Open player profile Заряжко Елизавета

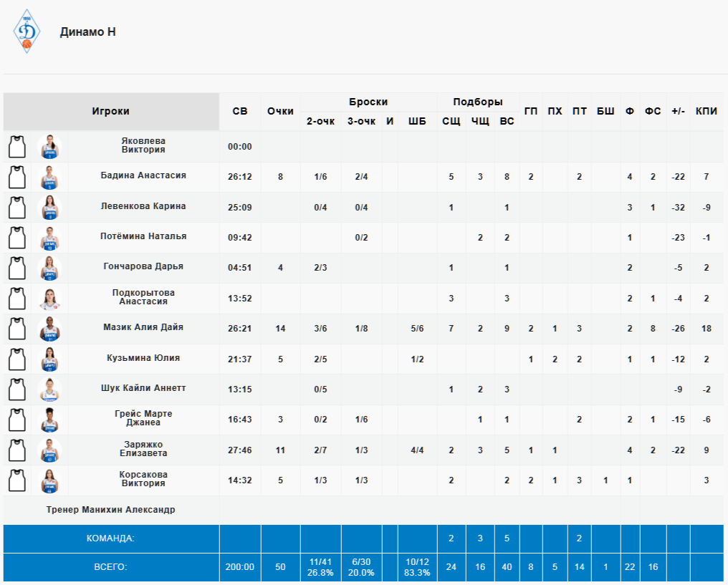coord(143,449)
